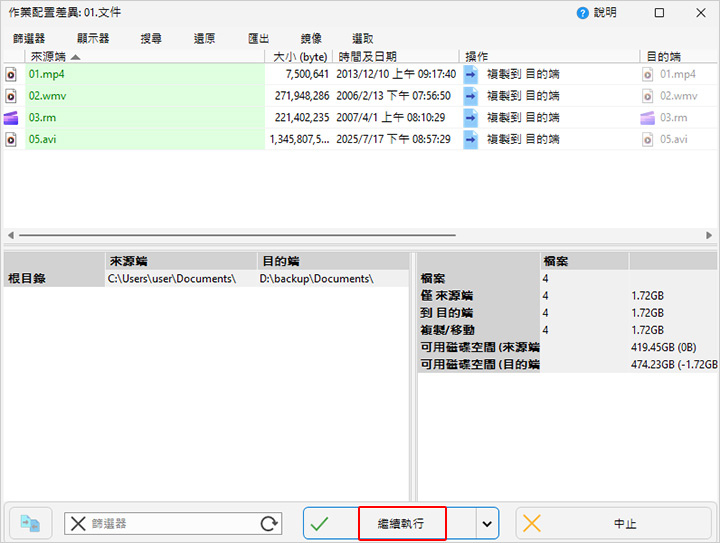Image resolution: width=720 pixels, height=543 pixels.
Task: Click the refresh icon in filter field
Action: coord(269,524)
